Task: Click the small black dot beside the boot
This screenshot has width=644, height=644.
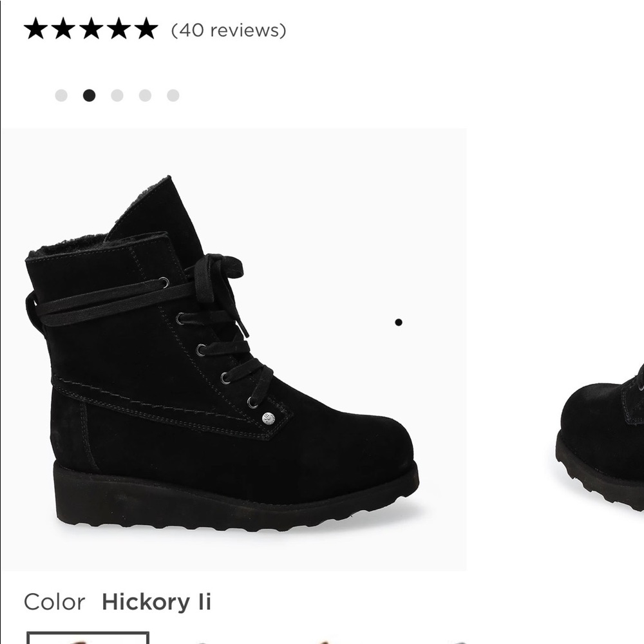Action: click(x=399, y=322)
